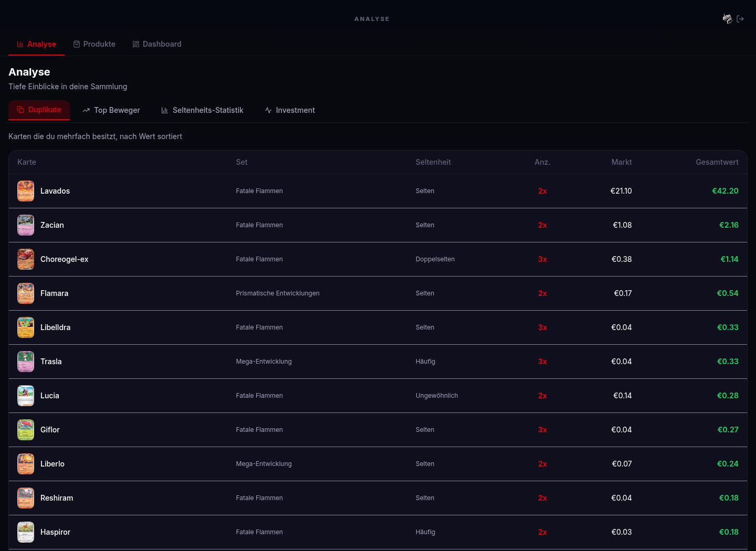Viewport: 756px width, 551px height.
Task: Click the €1.08 market price
Action: coord(622,225)
